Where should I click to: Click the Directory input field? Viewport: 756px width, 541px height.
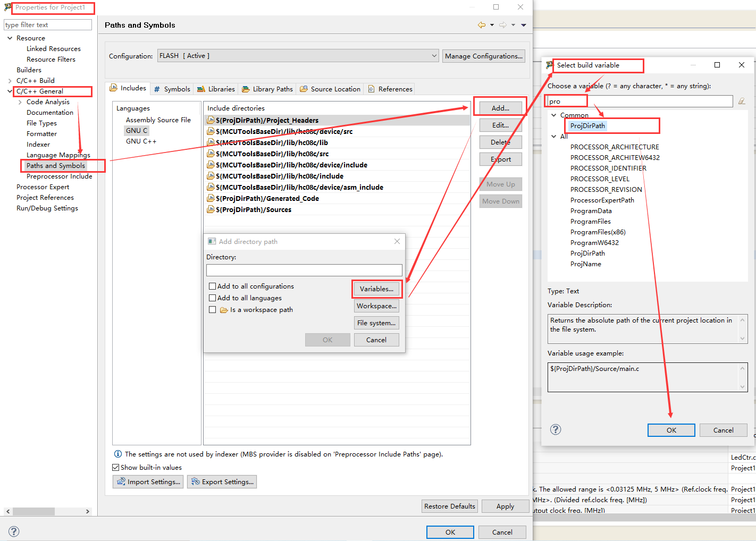tap(304, 270)
